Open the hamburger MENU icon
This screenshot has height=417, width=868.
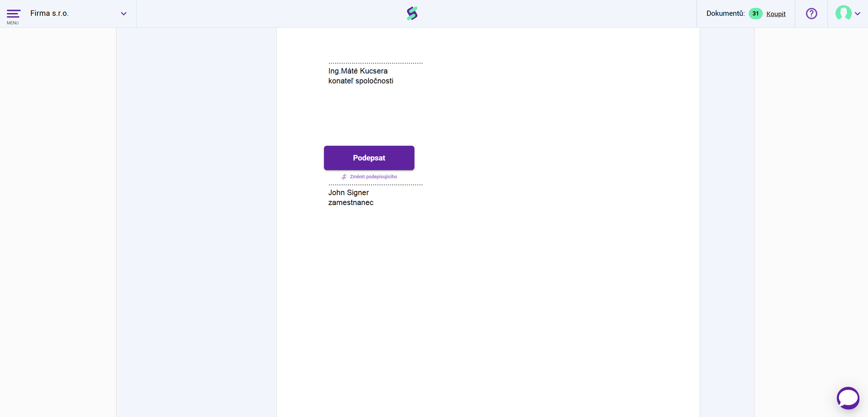pyautogui.click(x=13, y=14)
